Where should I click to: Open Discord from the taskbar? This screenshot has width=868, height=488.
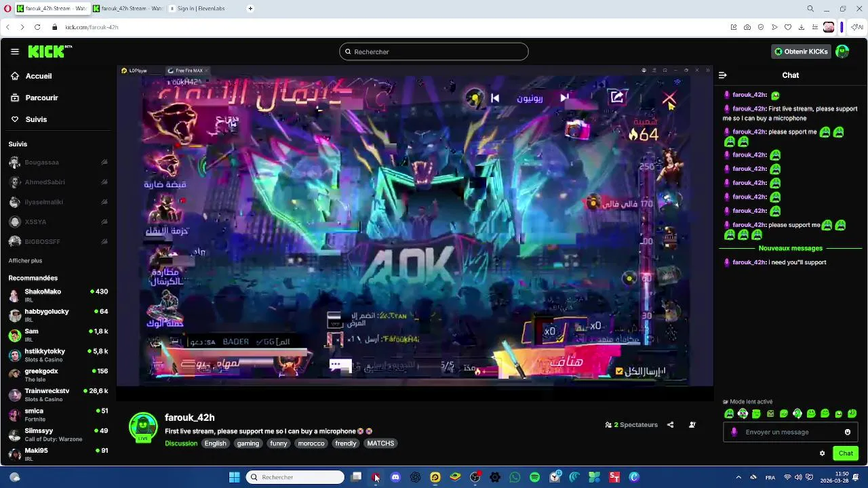tap(395, 477)
